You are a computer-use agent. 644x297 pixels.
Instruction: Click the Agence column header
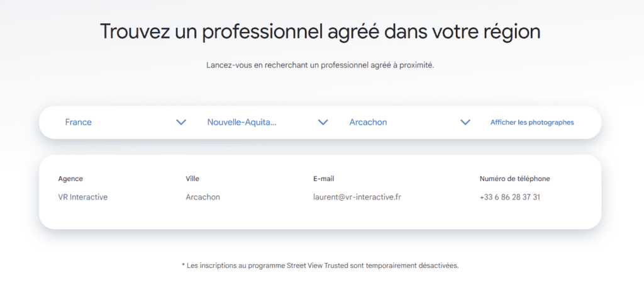click(70, 179)
